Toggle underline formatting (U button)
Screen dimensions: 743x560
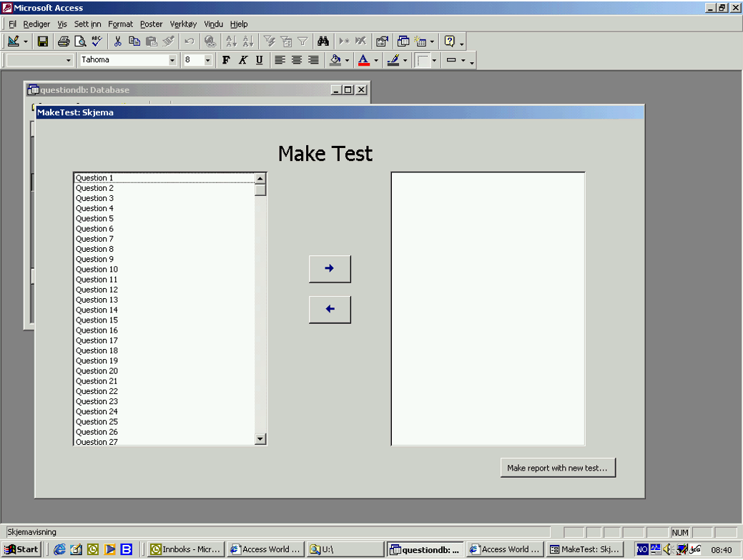pos(259,60)
